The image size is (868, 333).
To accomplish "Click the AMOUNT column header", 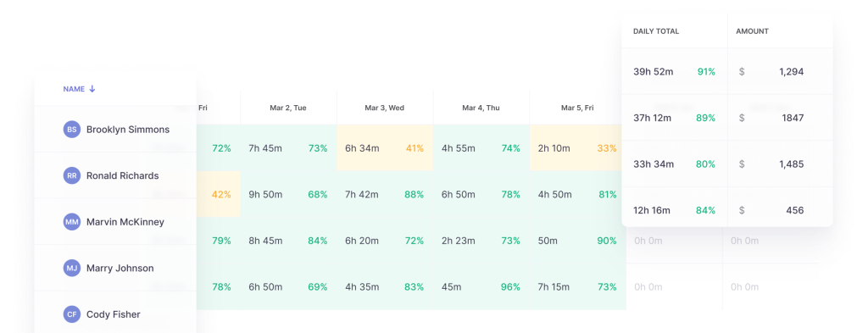I will pyautogui.click(x=752, y=31).
